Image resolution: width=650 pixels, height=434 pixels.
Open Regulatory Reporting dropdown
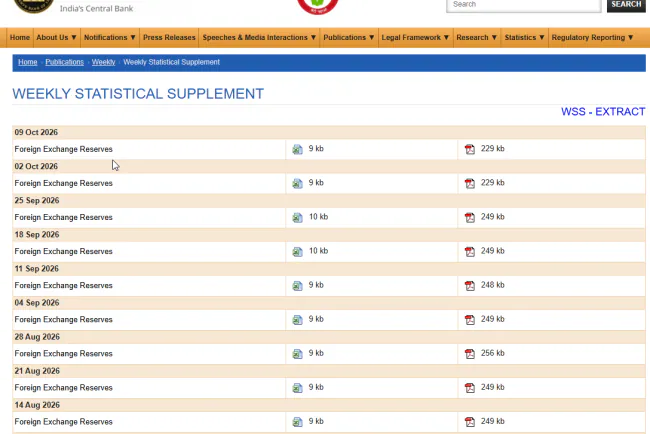coord(592,37)
